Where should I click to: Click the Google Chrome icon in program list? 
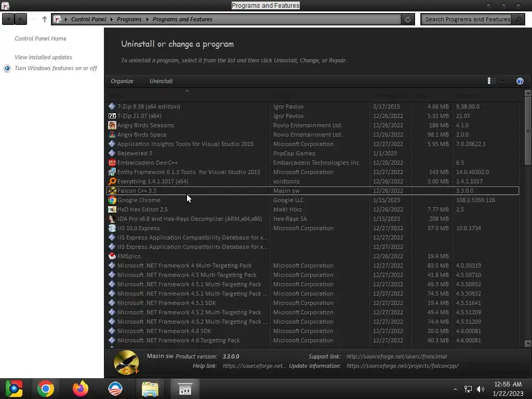(x=112, y=200)
